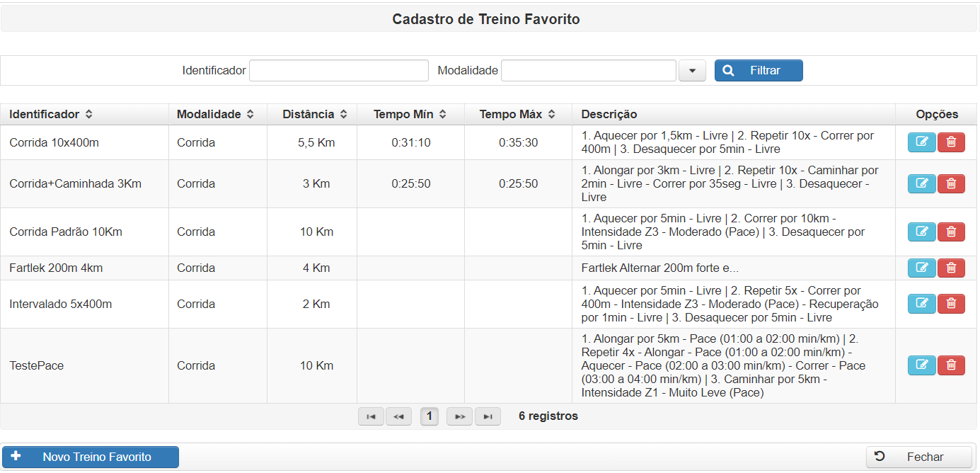Go to the last page of results
This screenshot has height=473, width=980.
488,416
